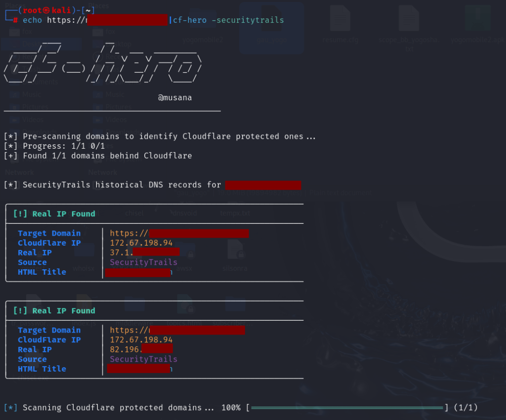Click the Real IP value starting 37.1

tap(145, 252)
